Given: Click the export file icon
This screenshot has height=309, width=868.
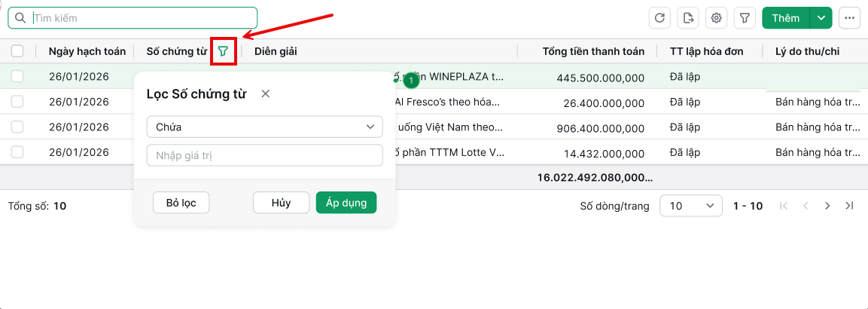Looking at the screenshot, I should [688, 18].
